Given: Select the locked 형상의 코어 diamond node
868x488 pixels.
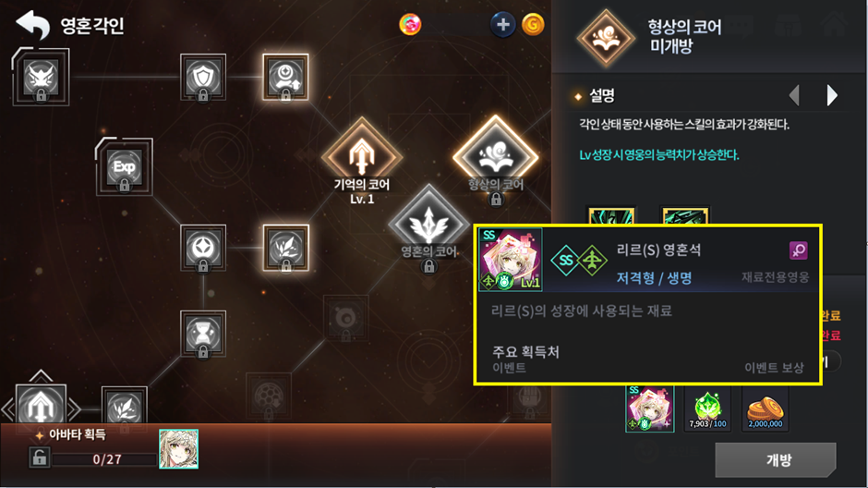Looking at the screenshot, I should click(x=496, y=156).
